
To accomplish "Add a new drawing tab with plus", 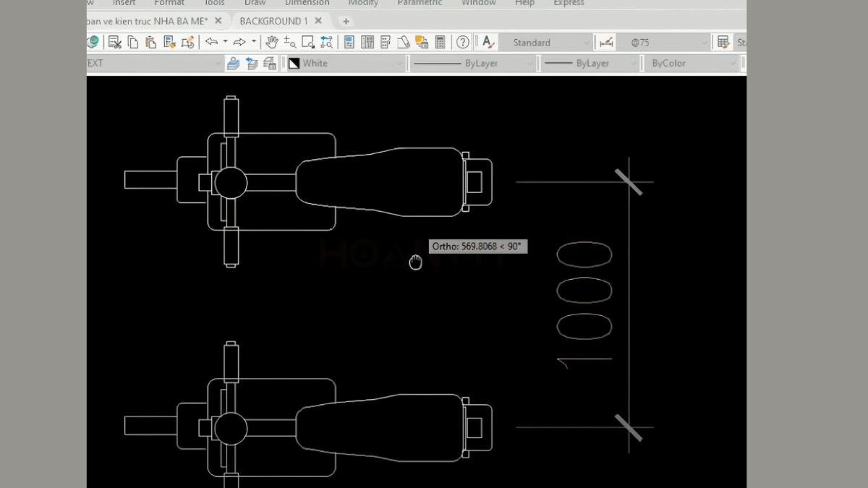I will point(346,21).
